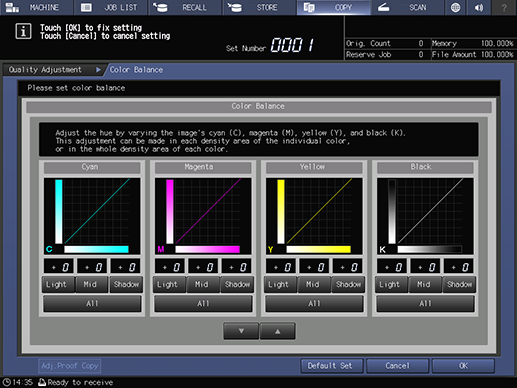Open the STORE tab
This screenshot has height=388, width=517.
pos(259,7)
